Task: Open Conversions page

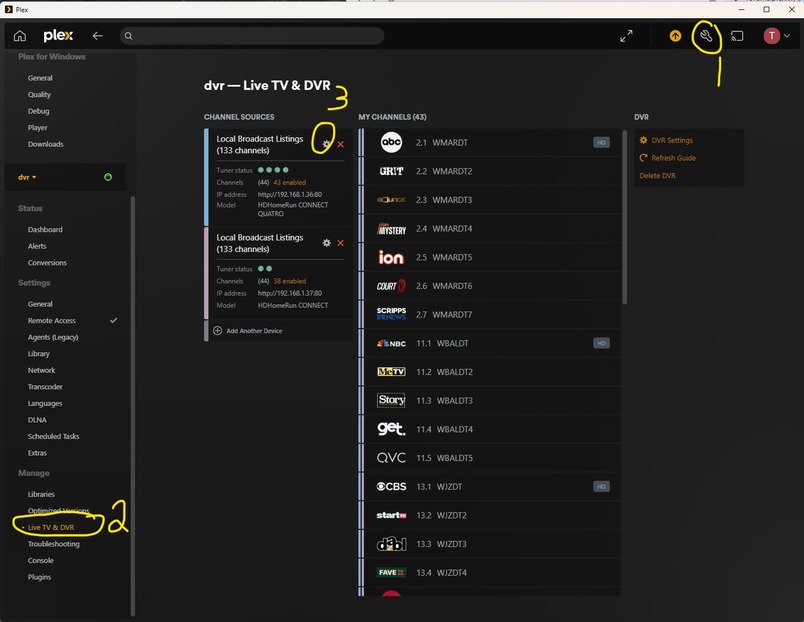Action: [x=47, y=263]
